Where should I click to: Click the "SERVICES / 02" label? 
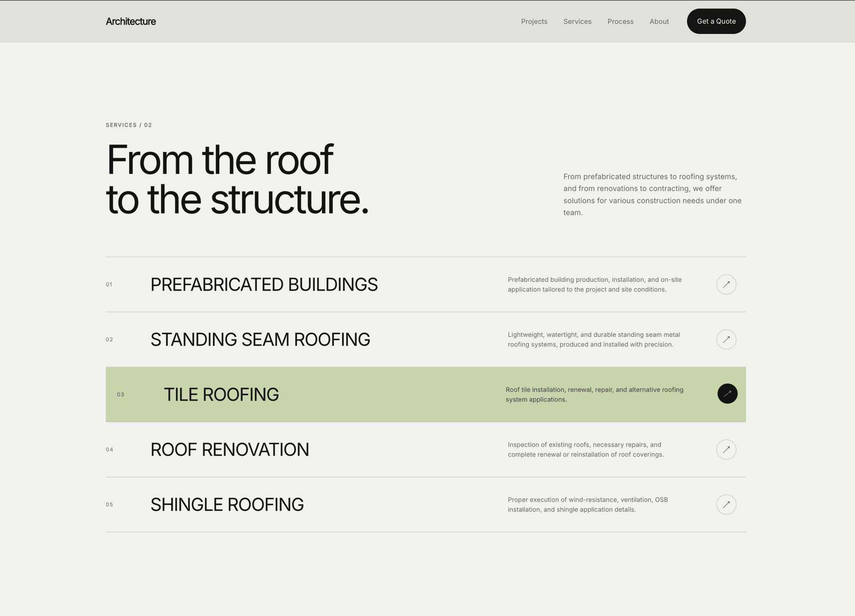coord(129,125)
